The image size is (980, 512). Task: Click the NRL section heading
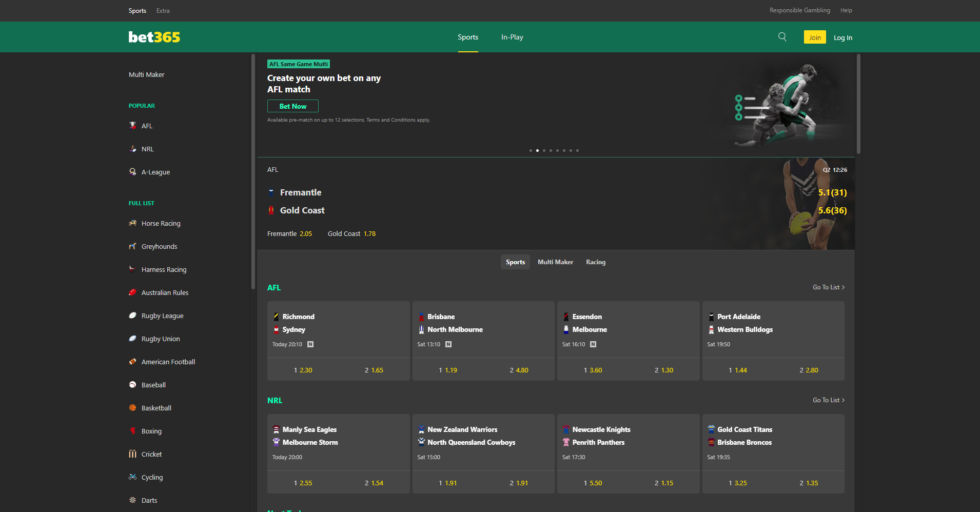tap(275, 401)
